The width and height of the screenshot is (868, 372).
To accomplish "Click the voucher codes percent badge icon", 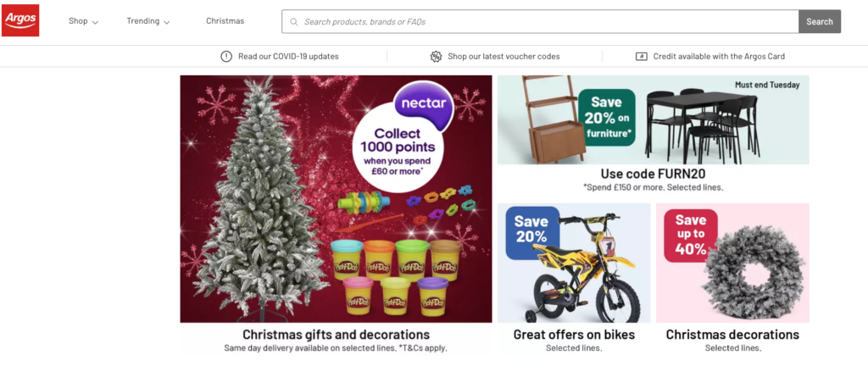I will coord(437,57).
